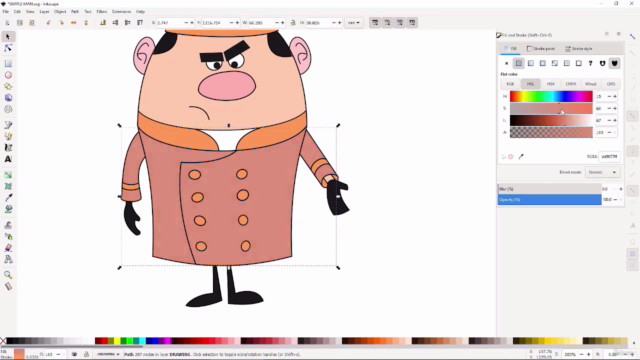Select the Zoom magnifier tool
The height and width of the screenshot is (360, 640).
click(x=8, y=275)
